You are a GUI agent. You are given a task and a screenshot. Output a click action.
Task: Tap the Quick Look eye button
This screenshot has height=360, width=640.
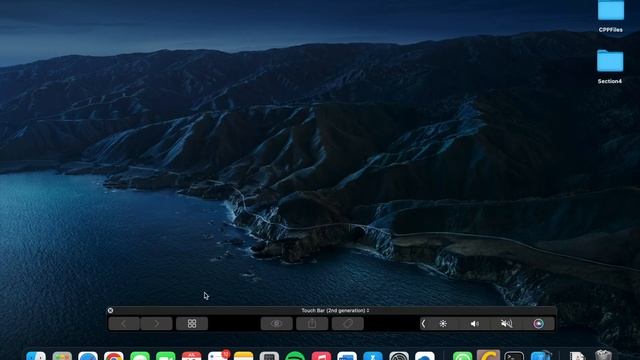point(276,324)
